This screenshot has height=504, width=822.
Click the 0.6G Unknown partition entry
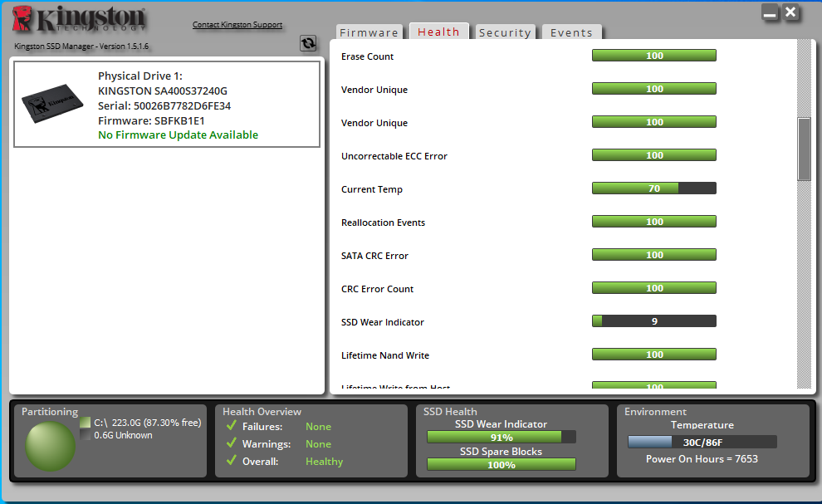123,435
